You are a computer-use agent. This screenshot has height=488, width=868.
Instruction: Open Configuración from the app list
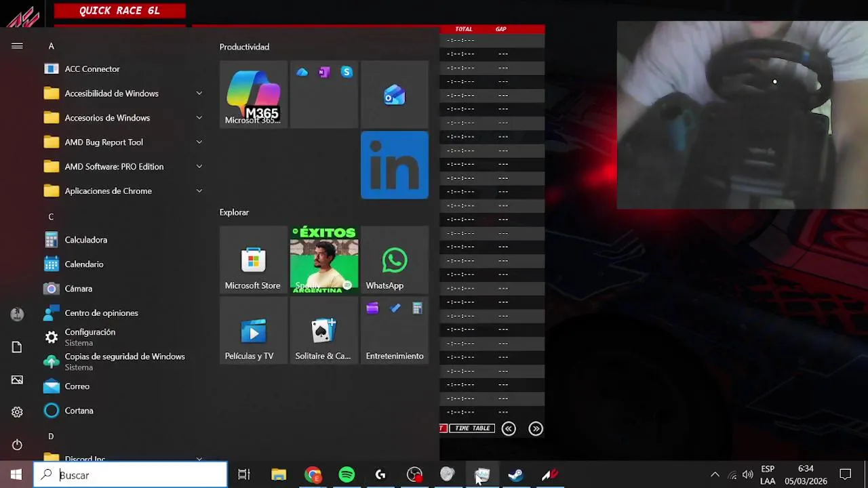click(x=125, y=338)
